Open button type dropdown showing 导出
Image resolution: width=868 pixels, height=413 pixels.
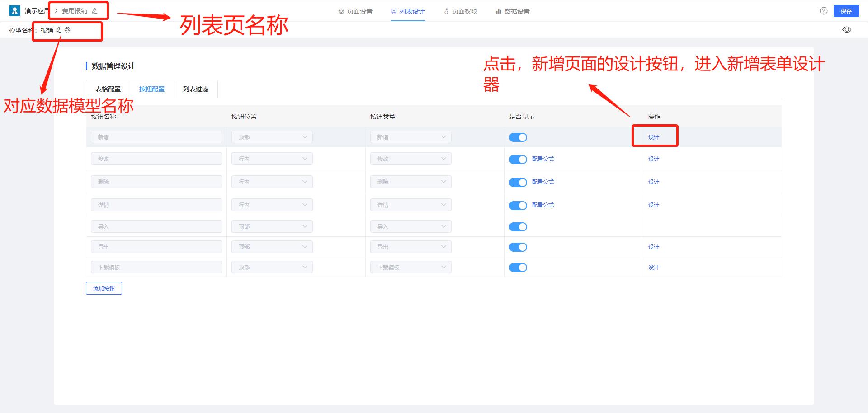[x=411, y=247]
